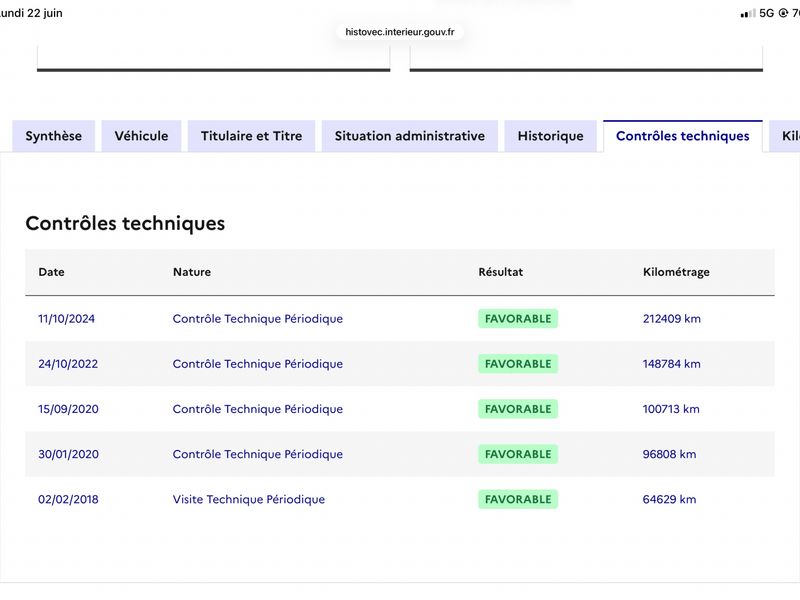
Task: Tap the histovec.interieur.gouv.fr address bar
Action: pos(399,32)
